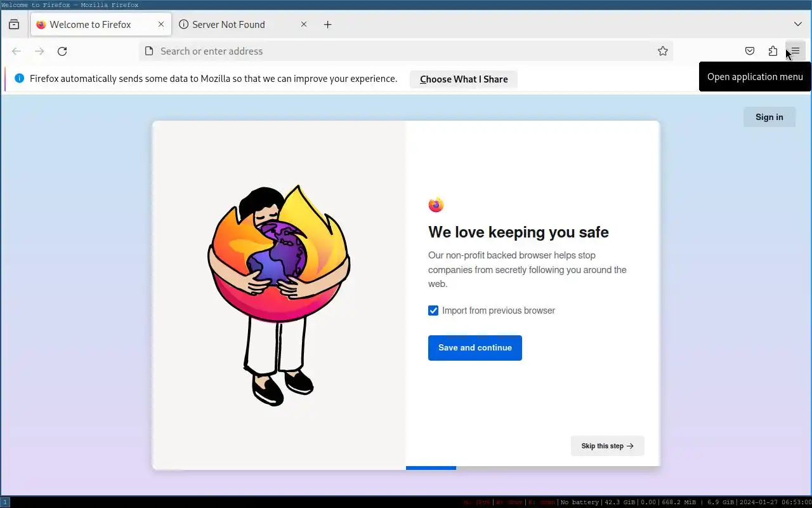
Task: Open the Extensions puzzle icon
Action: coord(773,51)
